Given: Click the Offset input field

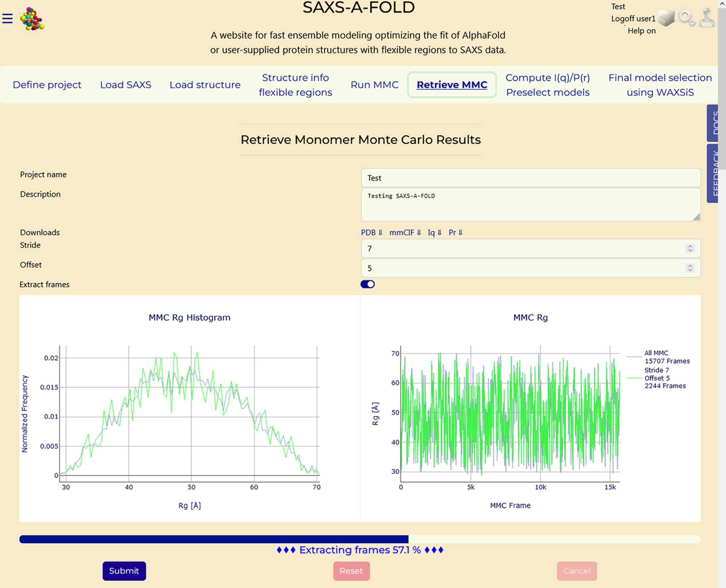Looking at the screenshot, I should coord(531,268).
